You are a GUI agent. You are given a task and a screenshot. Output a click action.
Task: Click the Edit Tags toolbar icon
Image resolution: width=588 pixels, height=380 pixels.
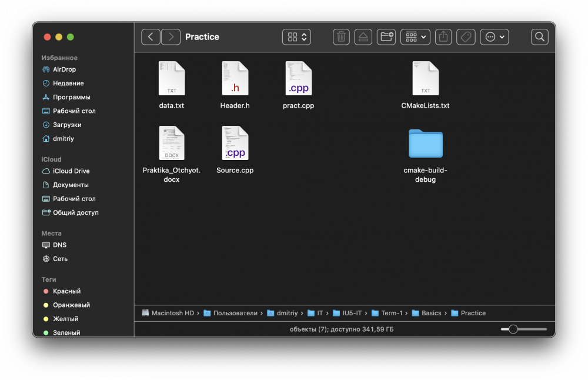tap(466, 37)
